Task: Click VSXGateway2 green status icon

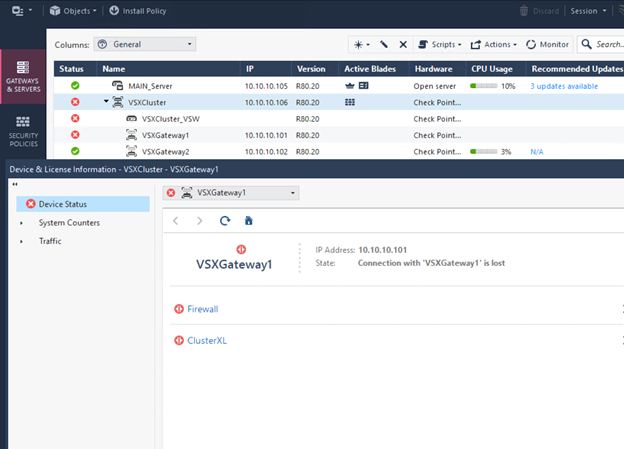Action: coord(75,151)
